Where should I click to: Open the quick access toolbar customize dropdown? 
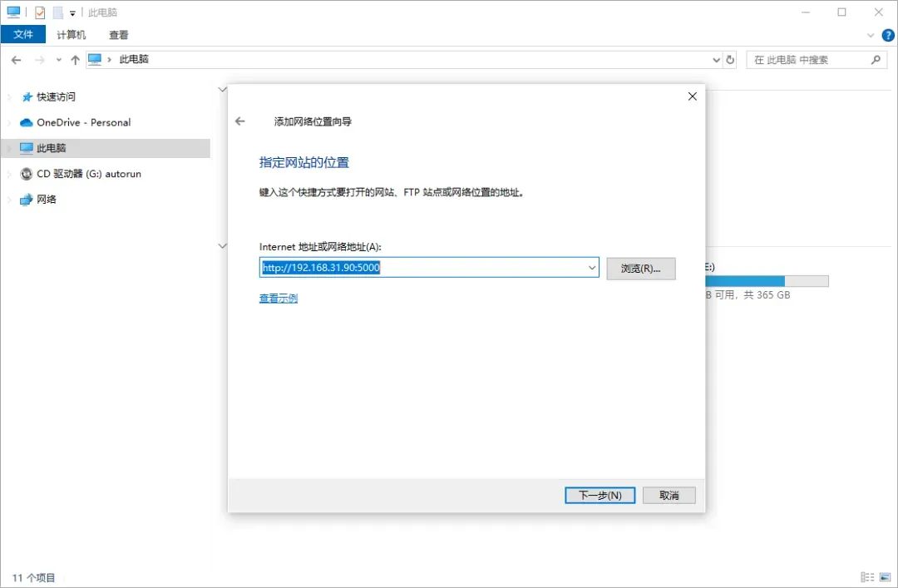point(72,12)
